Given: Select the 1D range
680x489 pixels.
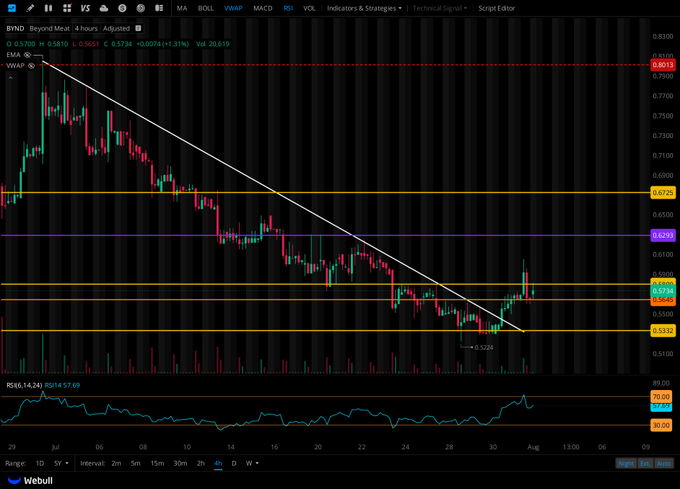Looking at the screenshot, I should click(x=40, y=463).
